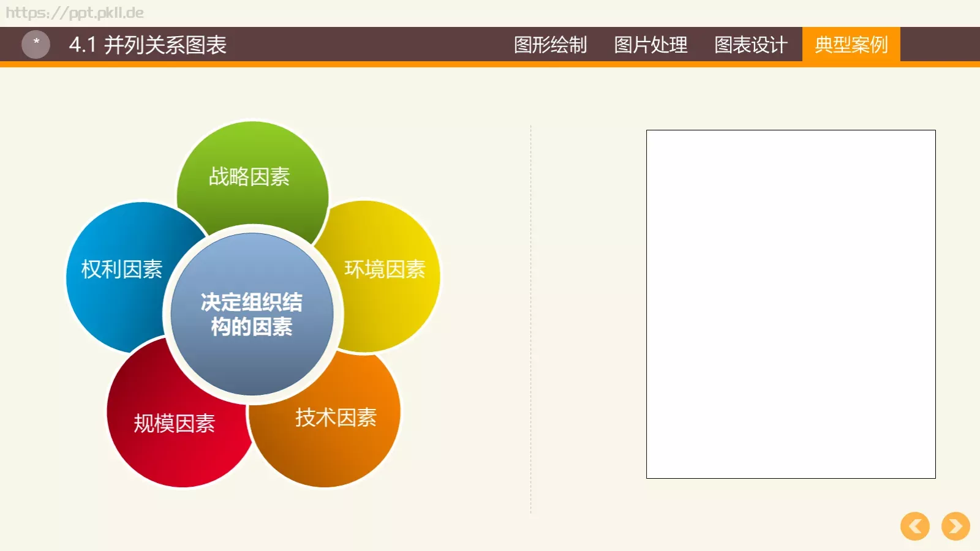Open the https://ppt.pkll.de link
The width and height of the screenshot is (980, 551).
point(75,13)
